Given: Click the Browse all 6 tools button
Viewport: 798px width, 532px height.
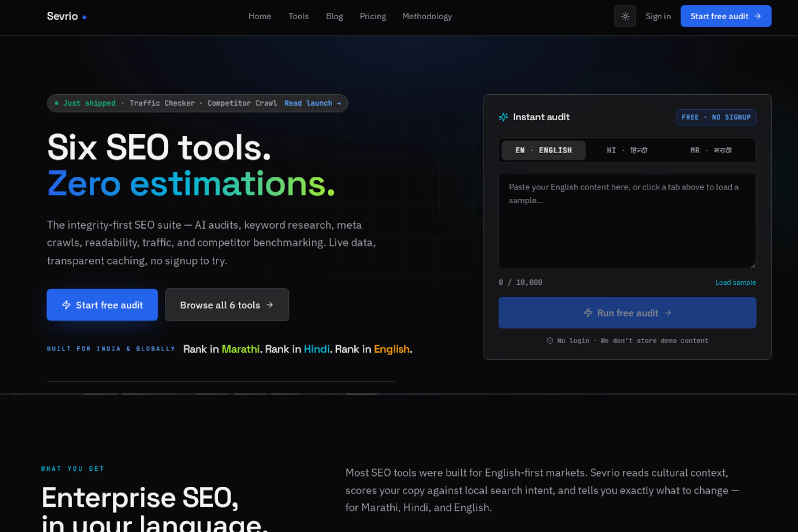Looking at the screenshot, I should [x=227, y=305].
